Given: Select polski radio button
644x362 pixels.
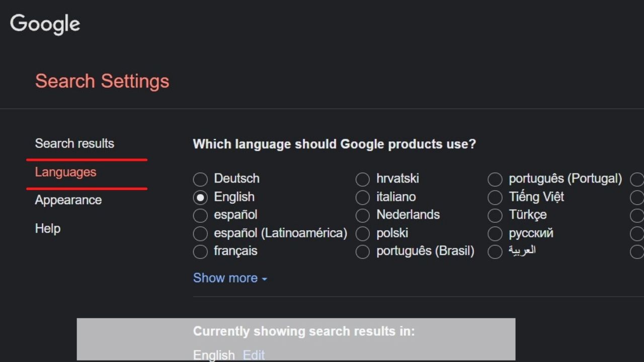Looking at the screenshot, I should pyautogui.click(x=363, y=234).
